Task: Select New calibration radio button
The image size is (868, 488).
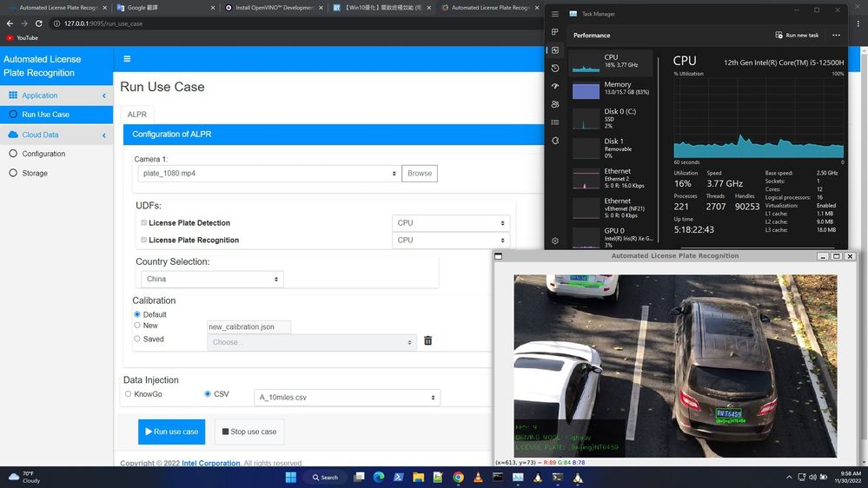Action: pyautogui.click(x=137, y=326)
